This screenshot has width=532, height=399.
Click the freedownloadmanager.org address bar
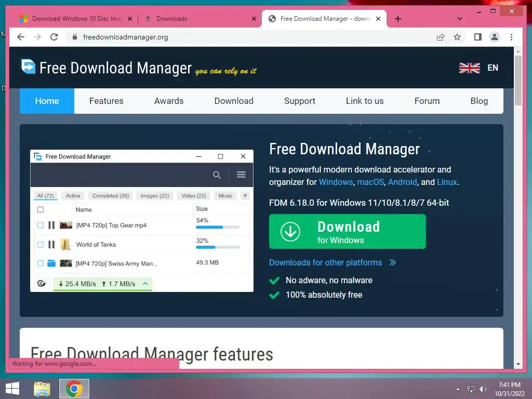(x=251, y=37)
